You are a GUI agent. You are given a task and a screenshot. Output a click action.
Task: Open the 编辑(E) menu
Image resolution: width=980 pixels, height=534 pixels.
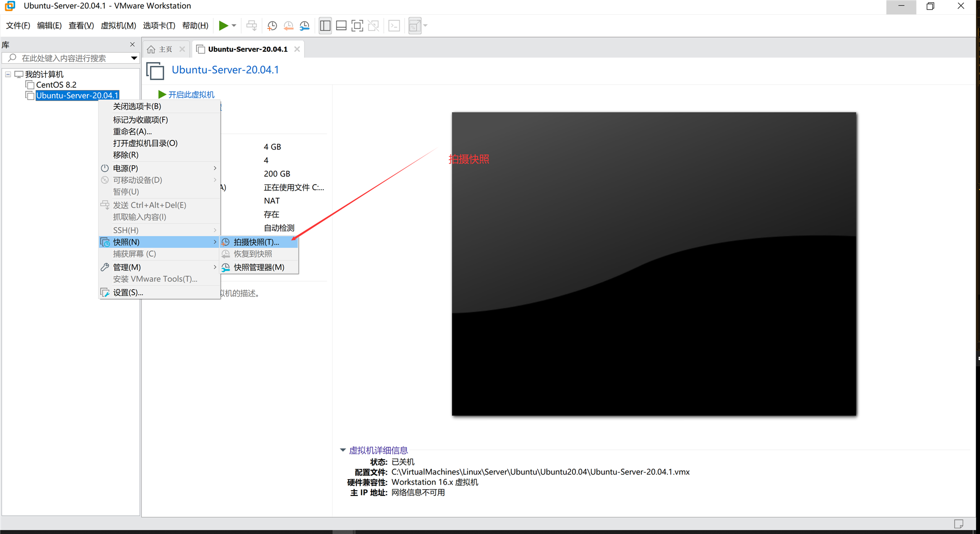point(49,25)
